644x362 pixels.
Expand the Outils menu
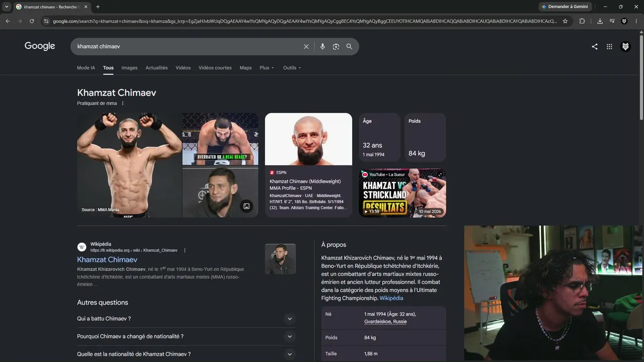292,68
